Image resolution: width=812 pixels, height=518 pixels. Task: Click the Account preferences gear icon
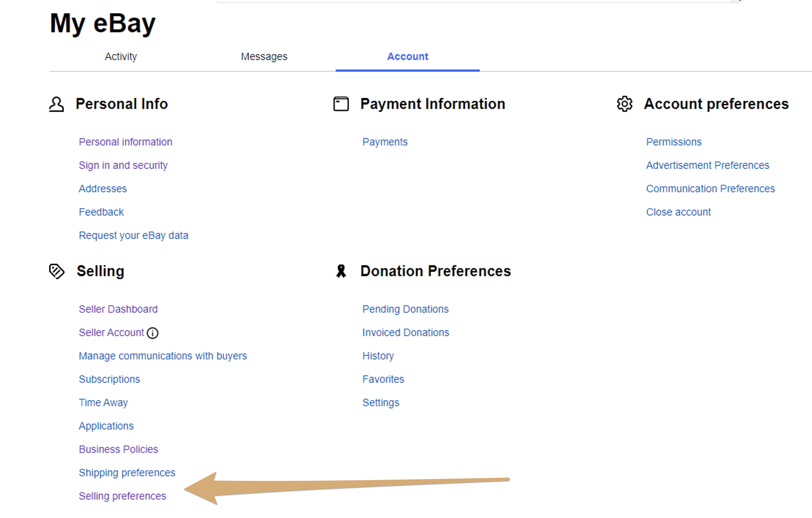[624, 104]
